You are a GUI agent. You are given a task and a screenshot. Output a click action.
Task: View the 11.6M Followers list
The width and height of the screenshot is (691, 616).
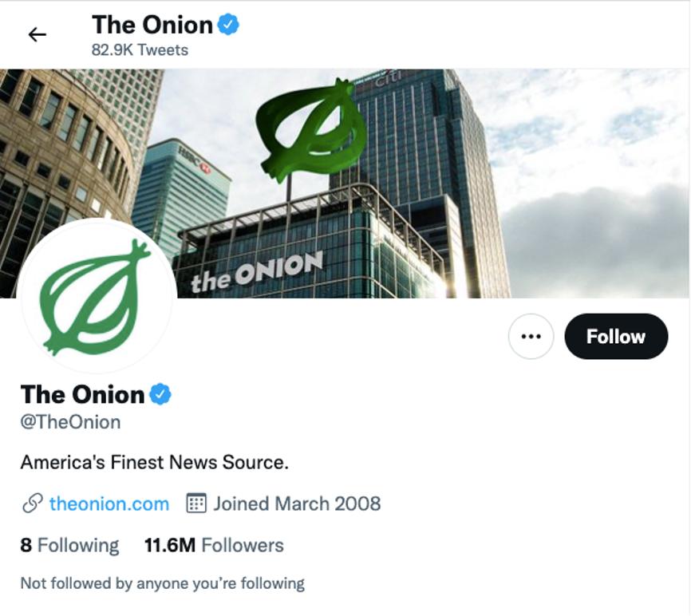[x=214, y=546]
